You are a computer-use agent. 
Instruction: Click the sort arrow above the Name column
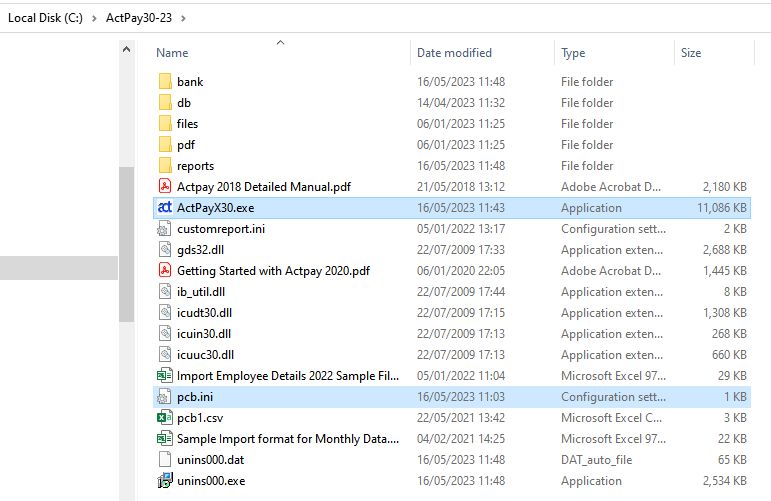coord(280,42)
